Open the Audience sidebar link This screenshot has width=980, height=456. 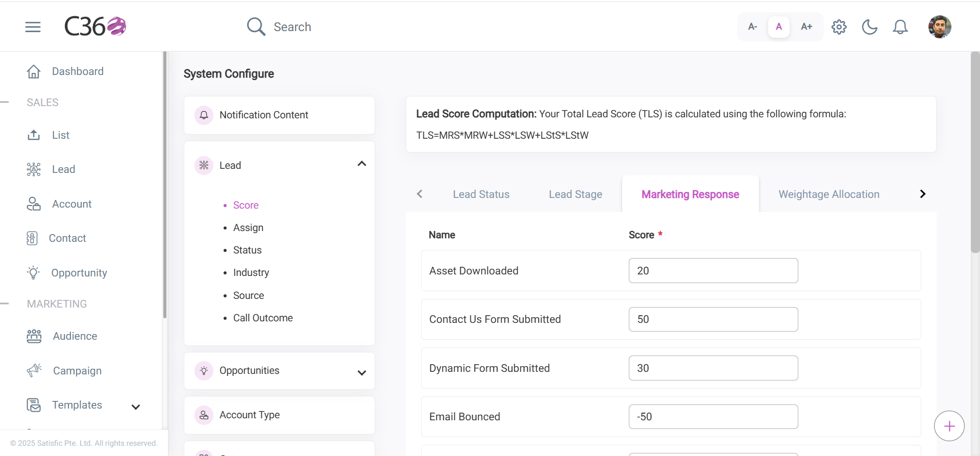coord(75,336)
